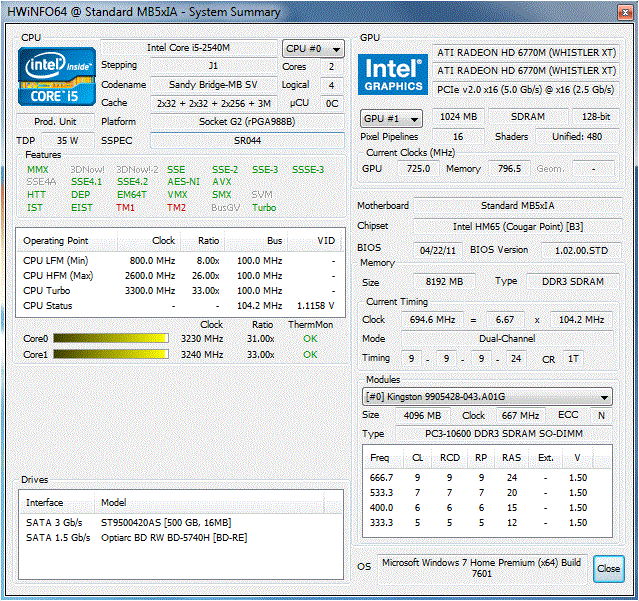Click the module clock 667 MHz field
Image resolution: width=639 pixels, height=601 pixels.
(x=520, y=416)
